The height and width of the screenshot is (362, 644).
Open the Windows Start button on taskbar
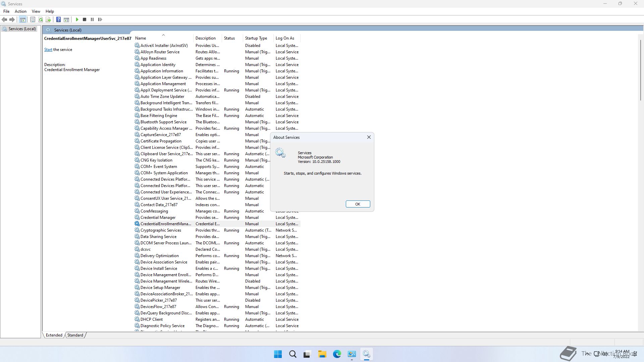click(x=278, y=354)
